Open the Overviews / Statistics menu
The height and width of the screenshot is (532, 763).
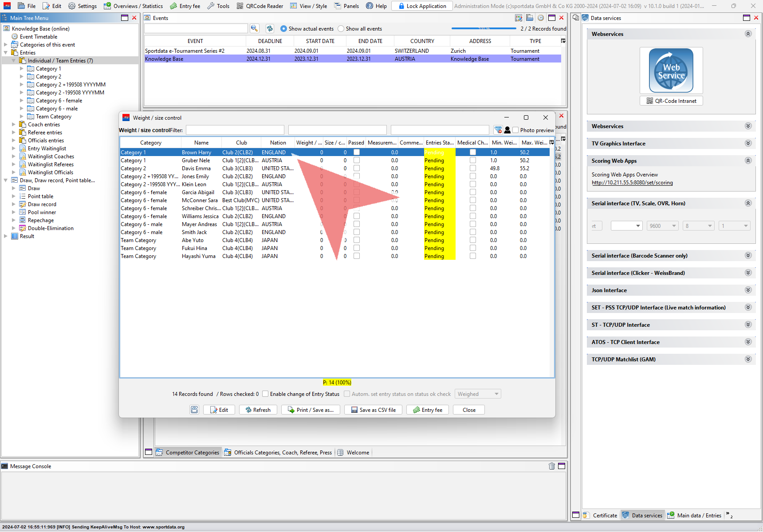[x=133, y=6]
